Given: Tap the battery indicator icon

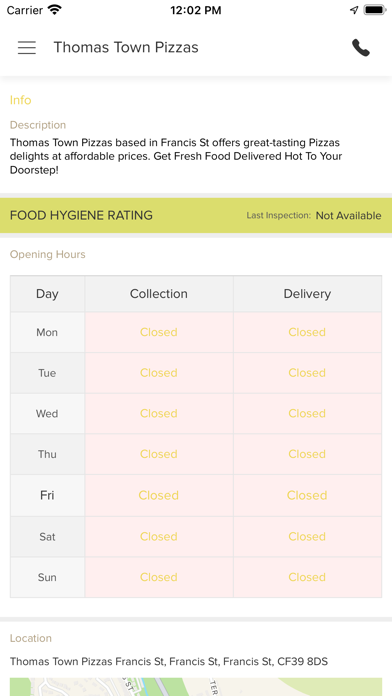Looking at the screenshot, I should click(x=374, y=10).
